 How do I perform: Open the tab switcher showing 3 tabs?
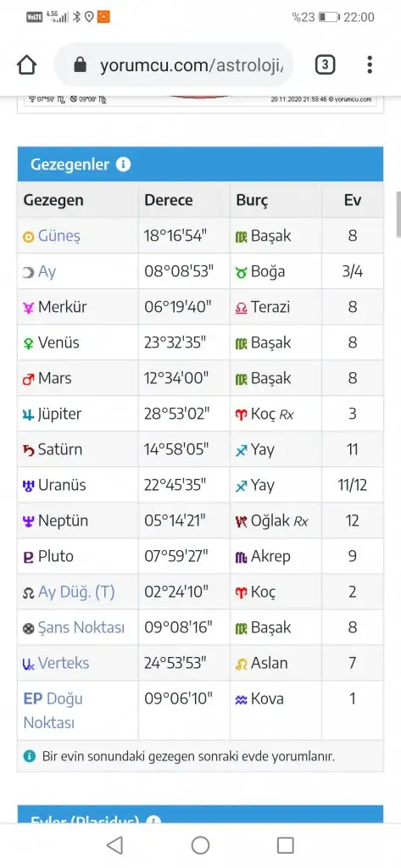[x=325, y=65]
